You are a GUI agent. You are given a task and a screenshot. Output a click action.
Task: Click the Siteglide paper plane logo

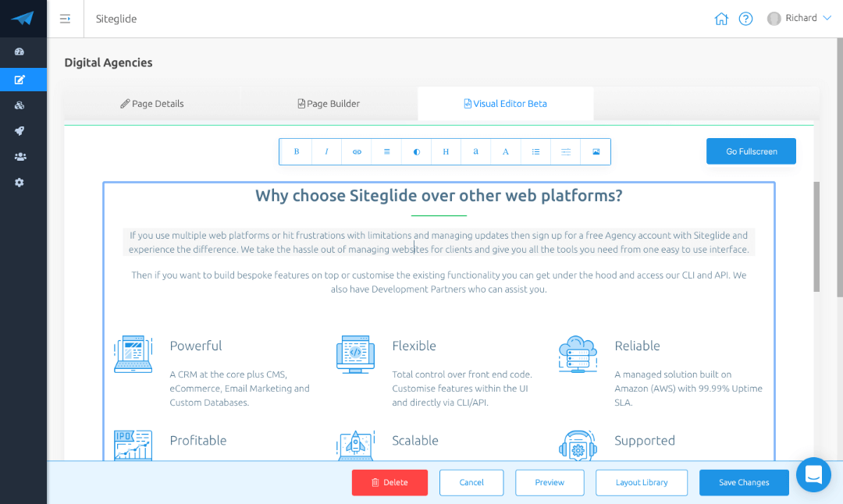(x=23, y=18)
